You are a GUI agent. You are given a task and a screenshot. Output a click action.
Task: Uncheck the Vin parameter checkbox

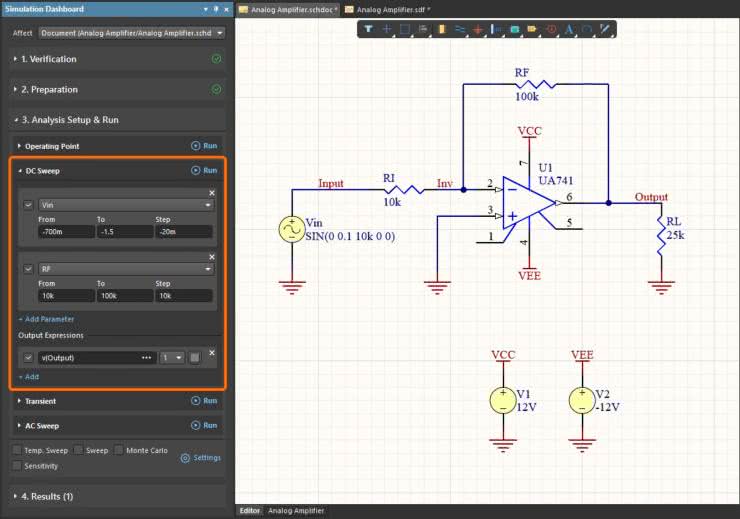tap(28, 205)
